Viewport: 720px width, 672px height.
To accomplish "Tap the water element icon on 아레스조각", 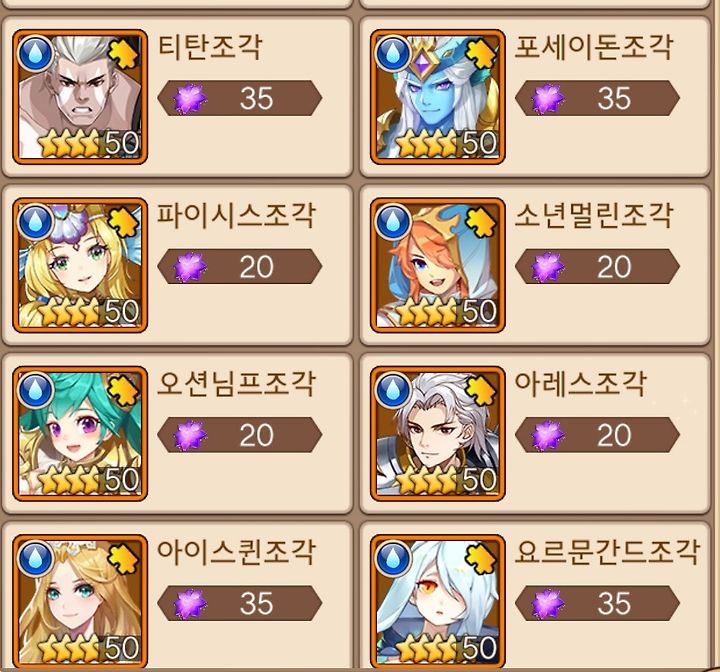I will point(393,389).
